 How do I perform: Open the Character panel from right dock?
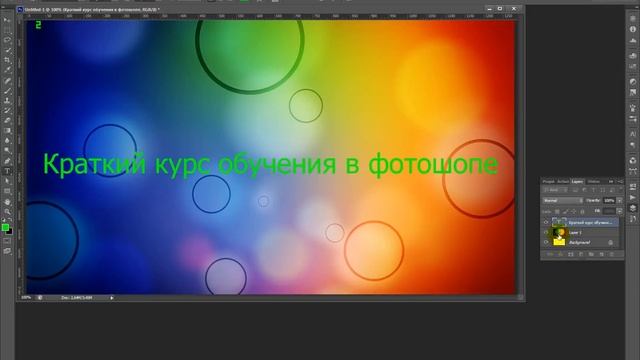coord(633,134)
